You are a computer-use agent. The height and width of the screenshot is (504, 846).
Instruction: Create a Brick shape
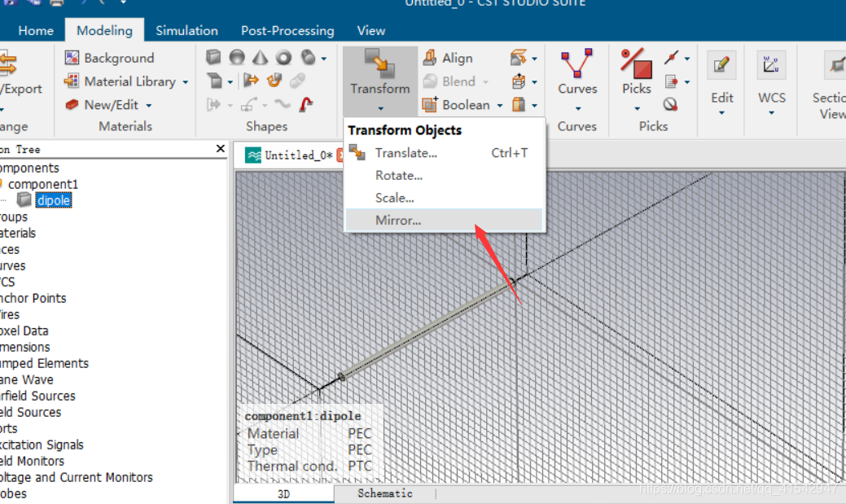point(213,57)
